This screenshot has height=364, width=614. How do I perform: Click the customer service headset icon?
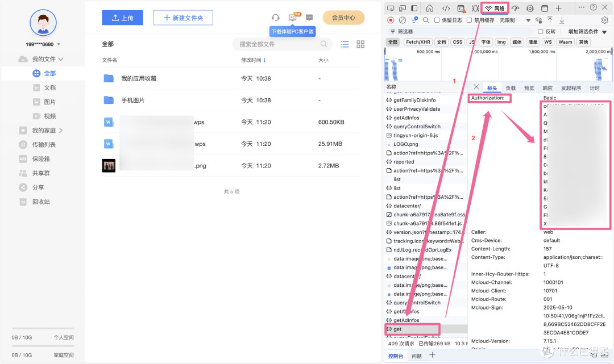point(276,18)
